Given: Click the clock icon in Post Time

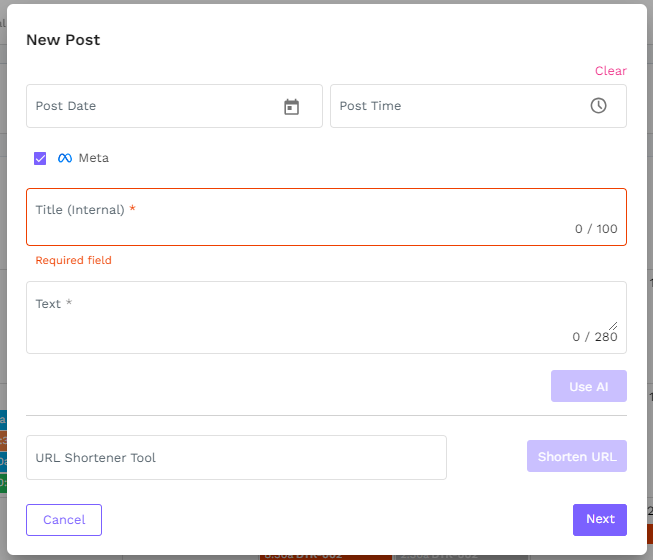Looking at the screenshot, I should click(598, 106).
